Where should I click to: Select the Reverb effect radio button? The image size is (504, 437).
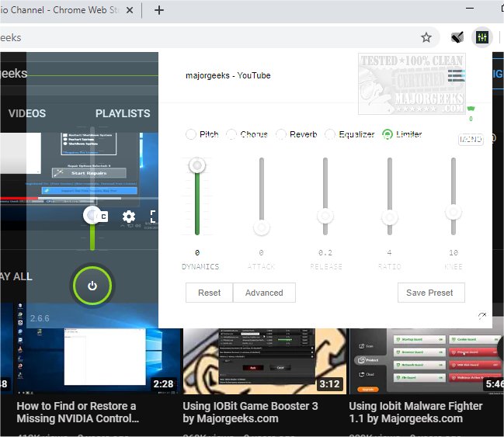pyautogui.click(x=280, y=134)
